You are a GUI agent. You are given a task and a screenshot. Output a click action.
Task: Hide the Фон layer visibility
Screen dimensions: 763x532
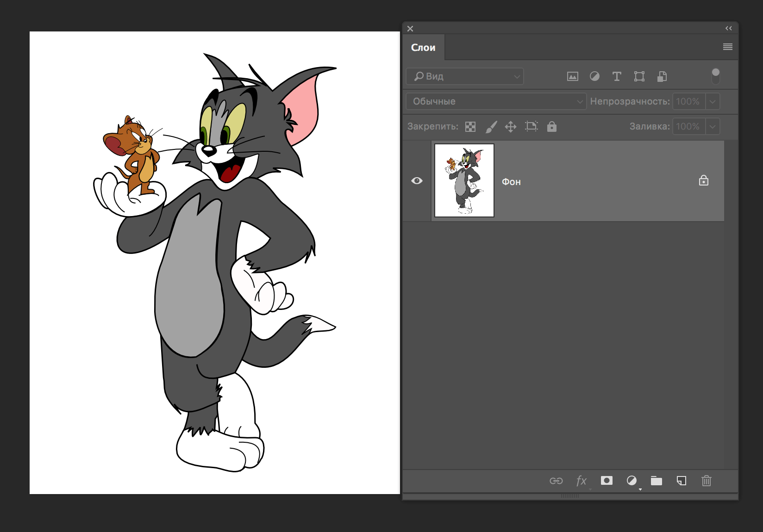pyautogui.click(x=417, y=181)
